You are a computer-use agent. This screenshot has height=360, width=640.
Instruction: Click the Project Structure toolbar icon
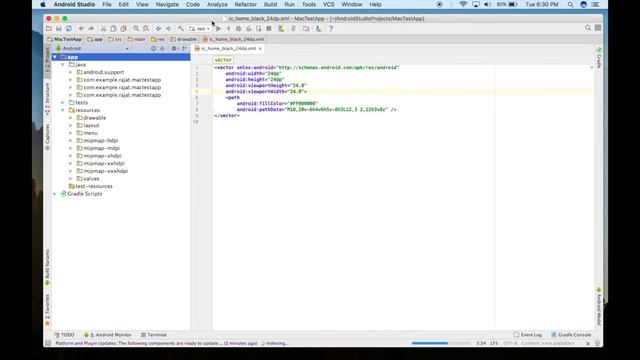click(x=306, y=29)
